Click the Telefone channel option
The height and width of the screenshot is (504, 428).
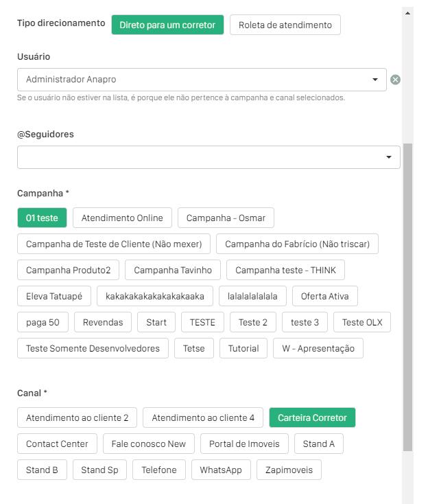tap(159, 470)
